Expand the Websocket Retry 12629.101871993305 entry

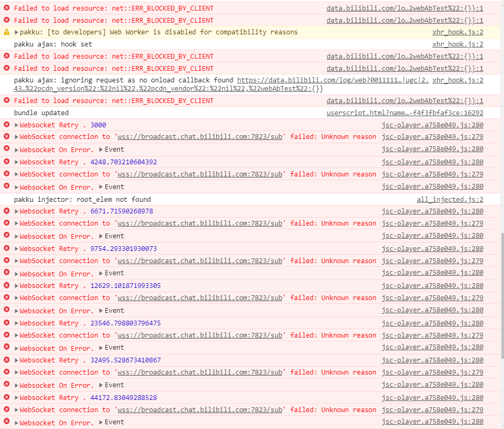pyautogui.click(x=16, y=286)
